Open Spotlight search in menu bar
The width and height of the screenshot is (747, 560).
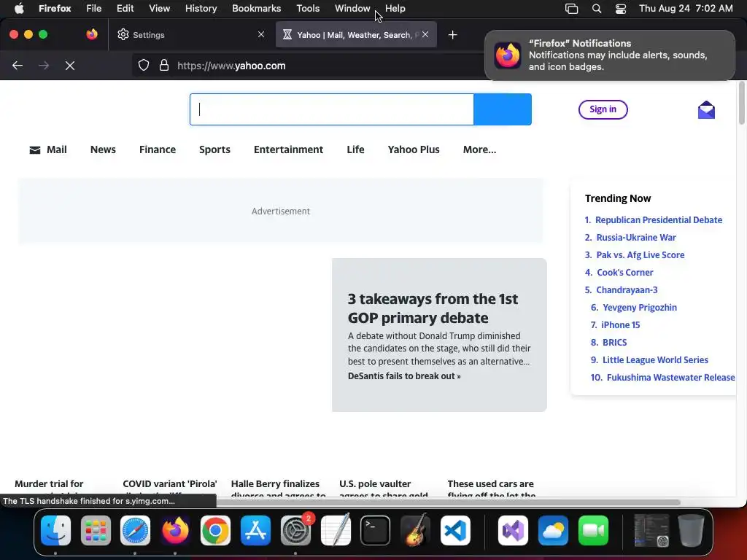597,9
